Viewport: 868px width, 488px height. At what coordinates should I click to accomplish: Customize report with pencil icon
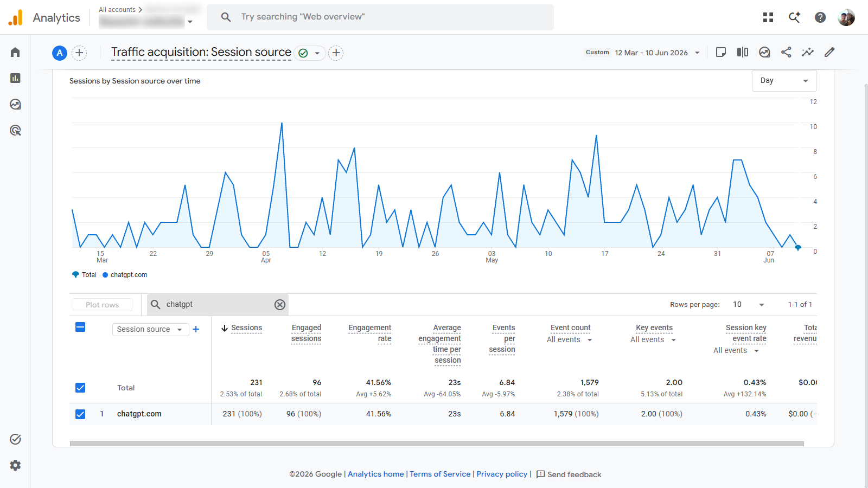829,52
